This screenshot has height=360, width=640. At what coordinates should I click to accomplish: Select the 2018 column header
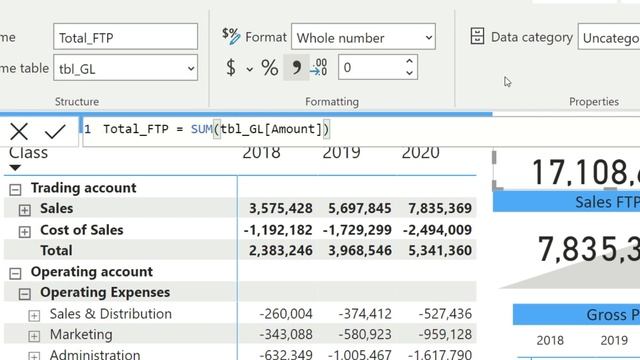coord(261,153)
